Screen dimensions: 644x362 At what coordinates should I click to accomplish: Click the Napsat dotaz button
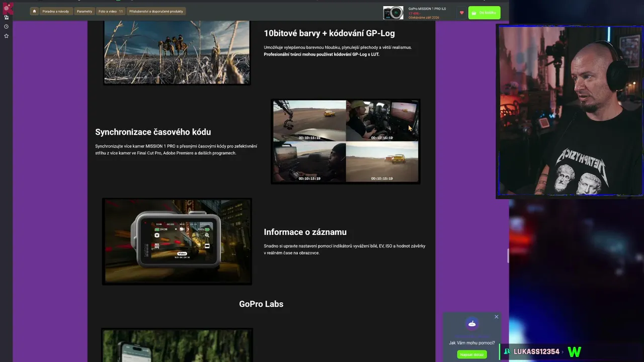472,354
